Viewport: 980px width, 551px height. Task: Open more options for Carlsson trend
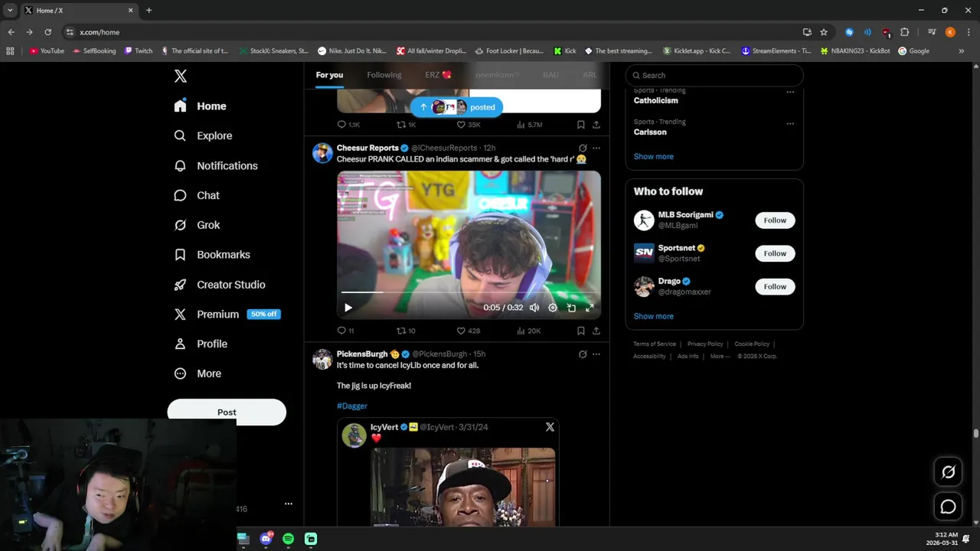point(790,123)
